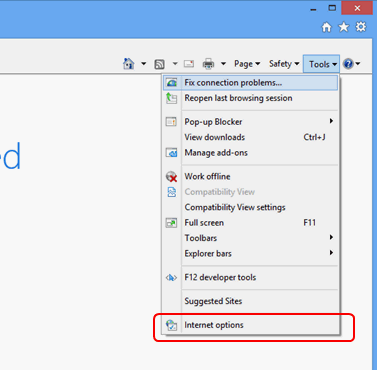Viewport: 377px width, 370px height.
Task: Expand the Help dropdown arrow
Action: [x=358, y=64]
